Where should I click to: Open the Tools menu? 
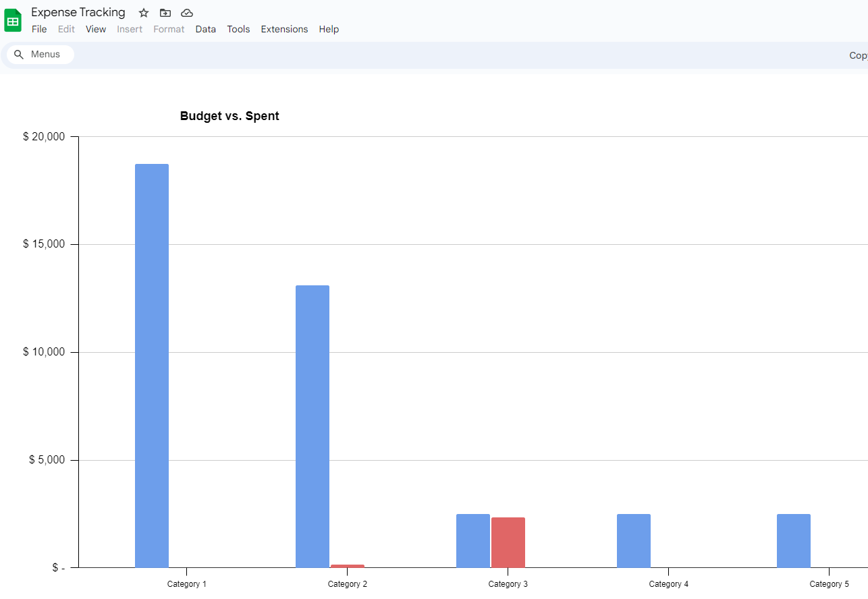[238, 29]
